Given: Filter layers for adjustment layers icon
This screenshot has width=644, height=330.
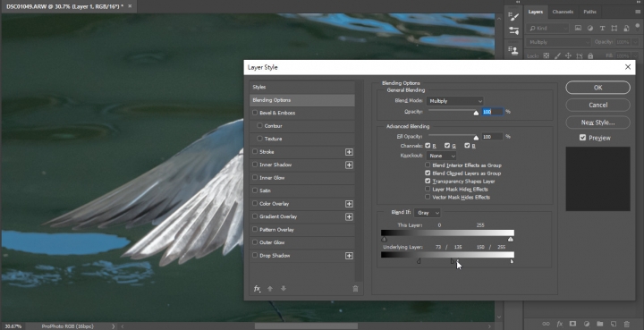Looking at the screenshot, I should (x=590, y=29).
